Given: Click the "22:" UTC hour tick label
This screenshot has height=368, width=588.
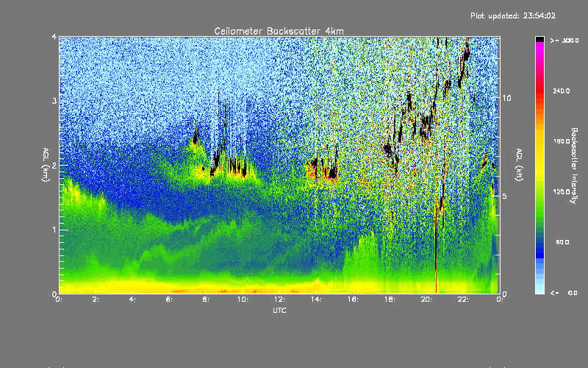Looking at the screenshot, I should point(463,300).
